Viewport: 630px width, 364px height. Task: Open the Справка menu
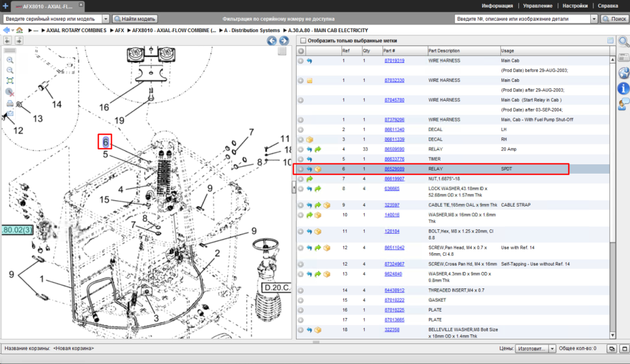[x=608, y=6]
